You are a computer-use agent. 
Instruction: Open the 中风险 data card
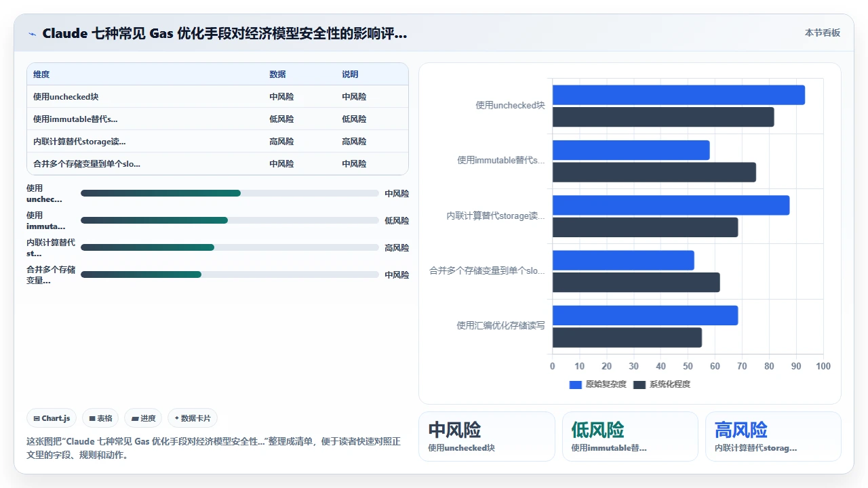click(487, 436)
